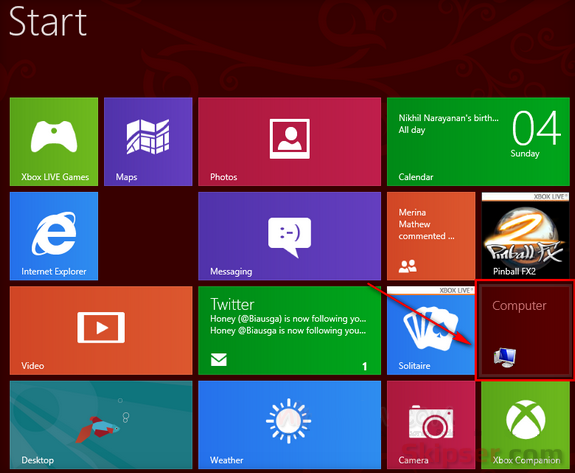Open the Pinball FX2 tile
The width and height of the screenshot is (575, 473).
[525, 236]
